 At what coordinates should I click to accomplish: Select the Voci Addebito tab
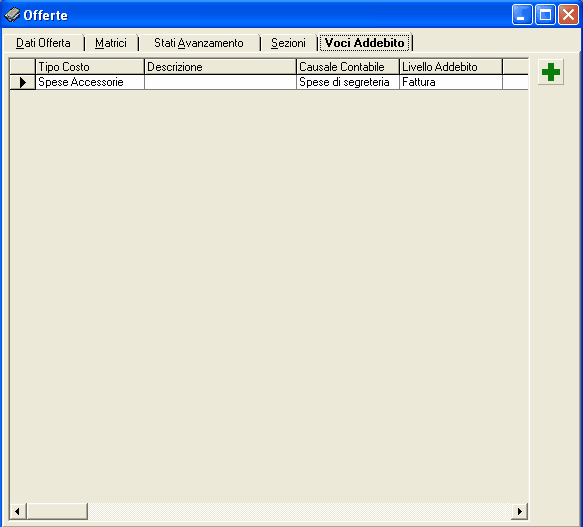pyautogui.click(x=364, y=43)
